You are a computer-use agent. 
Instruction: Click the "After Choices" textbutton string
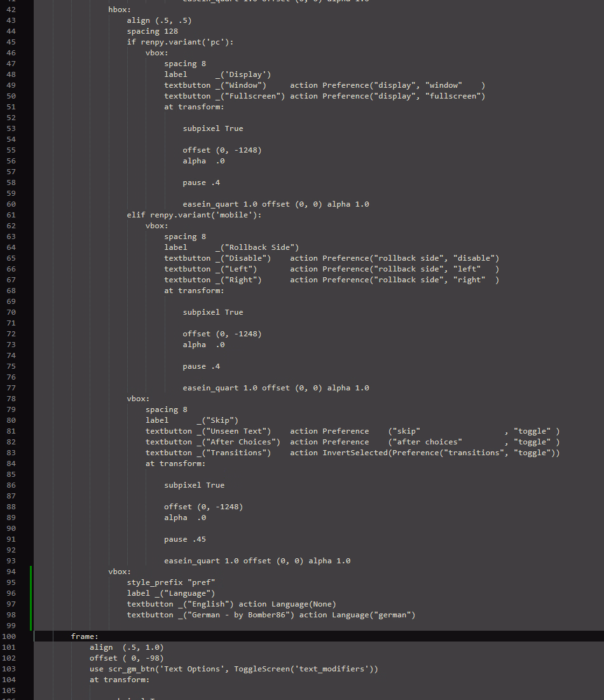[240, 442]
